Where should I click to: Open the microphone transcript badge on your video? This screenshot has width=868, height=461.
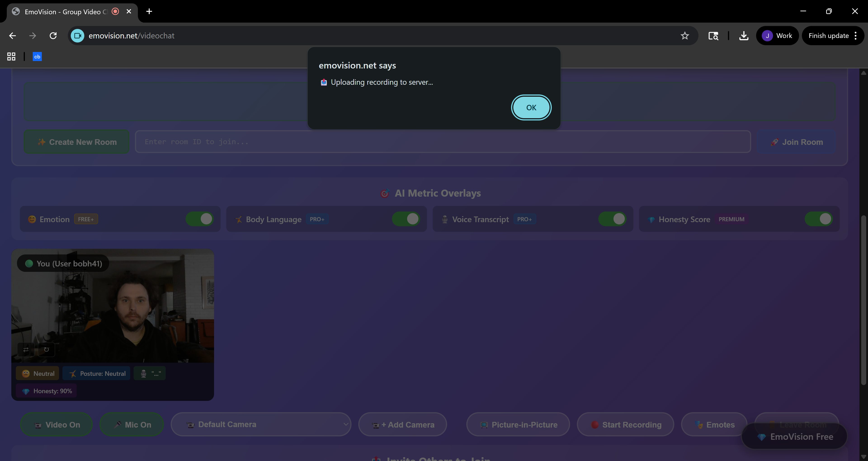tap(150, 373)
